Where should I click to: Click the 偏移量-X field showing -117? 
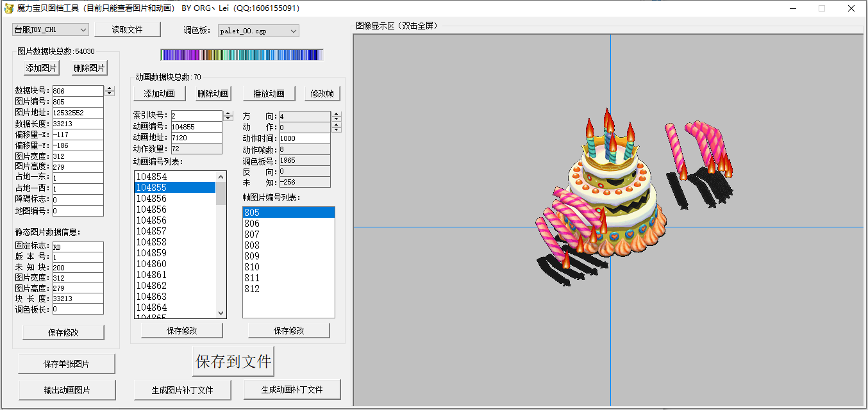(78, 135)
